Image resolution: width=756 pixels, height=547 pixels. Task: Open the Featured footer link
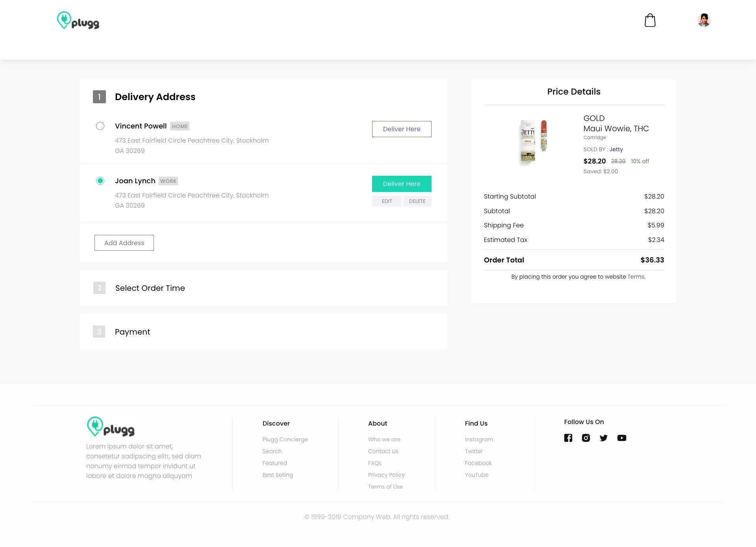275,463
